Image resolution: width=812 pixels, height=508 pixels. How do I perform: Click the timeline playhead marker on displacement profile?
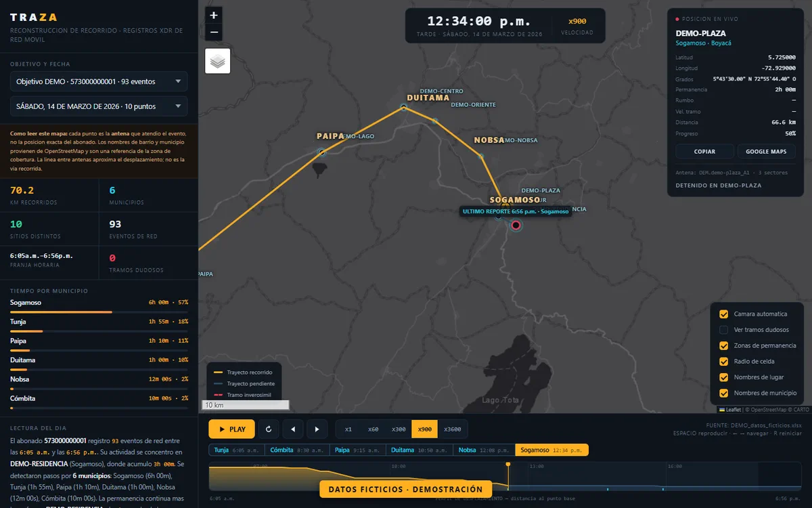508,465
